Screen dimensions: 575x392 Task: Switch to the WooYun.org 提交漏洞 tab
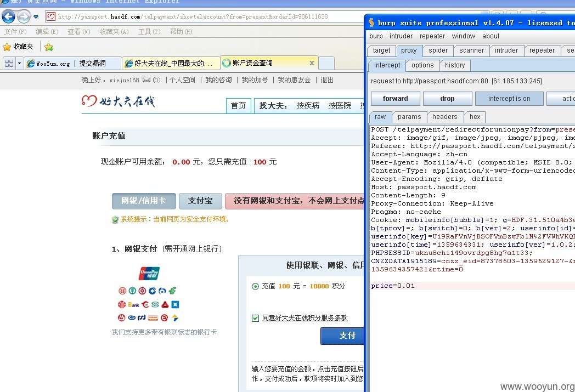74,64
